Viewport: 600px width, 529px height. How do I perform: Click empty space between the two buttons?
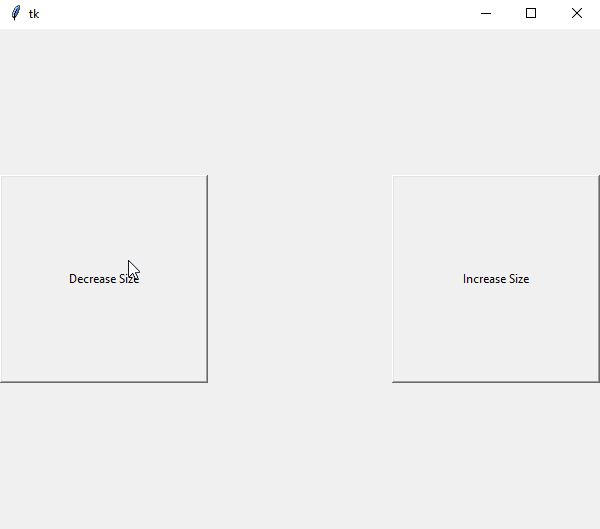pyautogui.click(x=300, y=279)
